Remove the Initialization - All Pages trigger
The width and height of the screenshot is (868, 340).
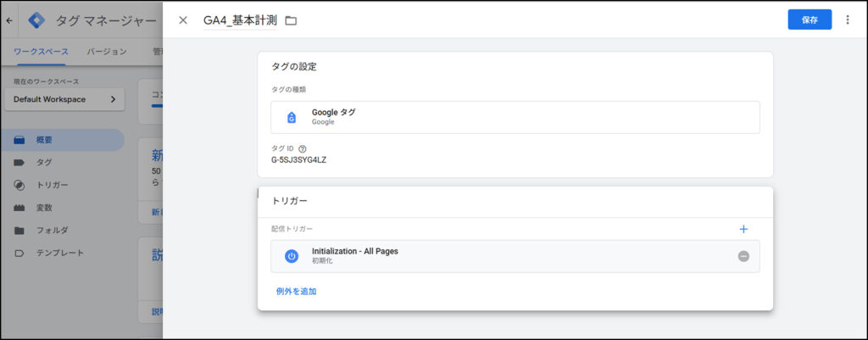pos(743,256)
